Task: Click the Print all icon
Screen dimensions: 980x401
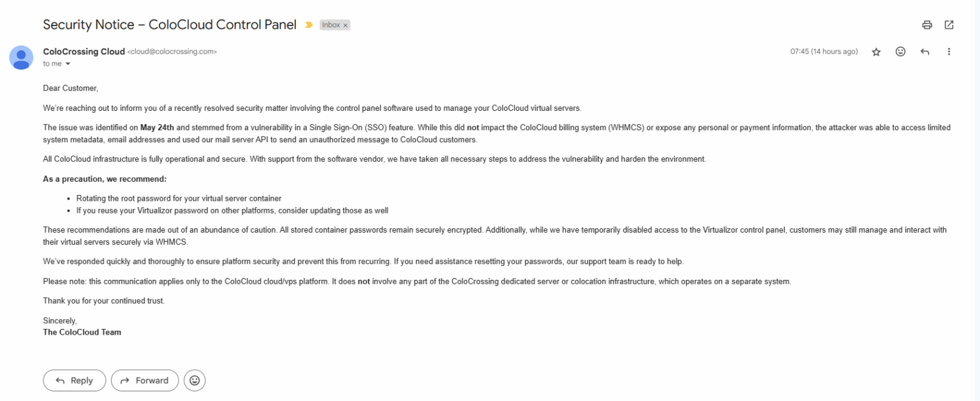Action: pos(927,25)
